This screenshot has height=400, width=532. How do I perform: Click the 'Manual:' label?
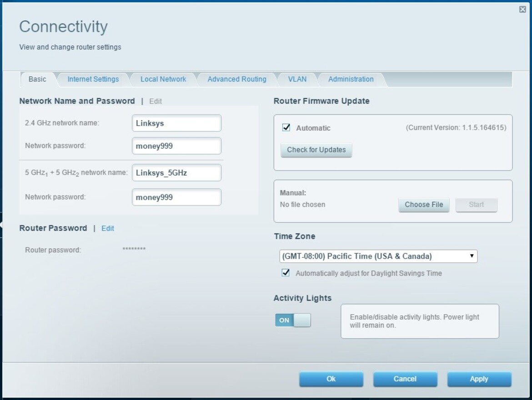pyautogui.click(x=293, y=193)
